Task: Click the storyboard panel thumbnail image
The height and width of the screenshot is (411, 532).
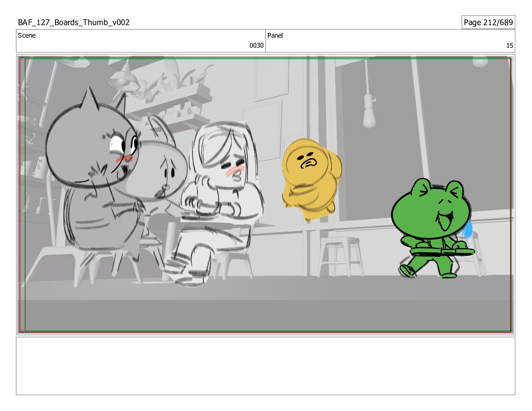Action: [265, 195]
